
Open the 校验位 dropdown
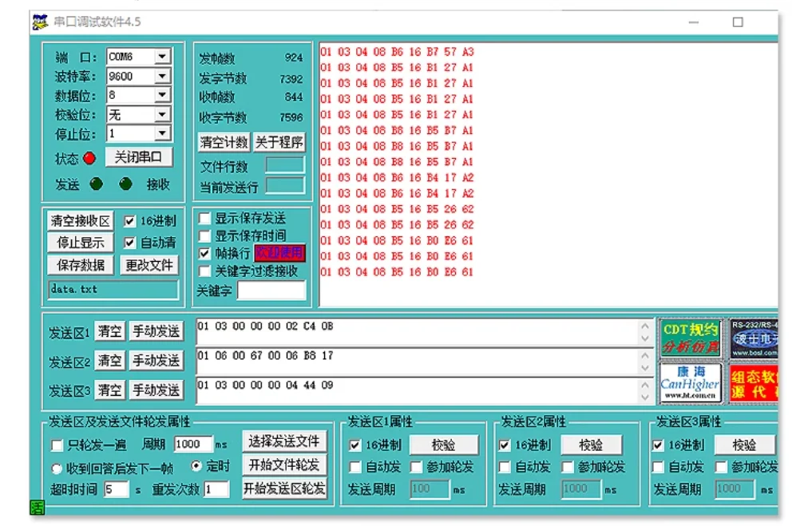162,114
